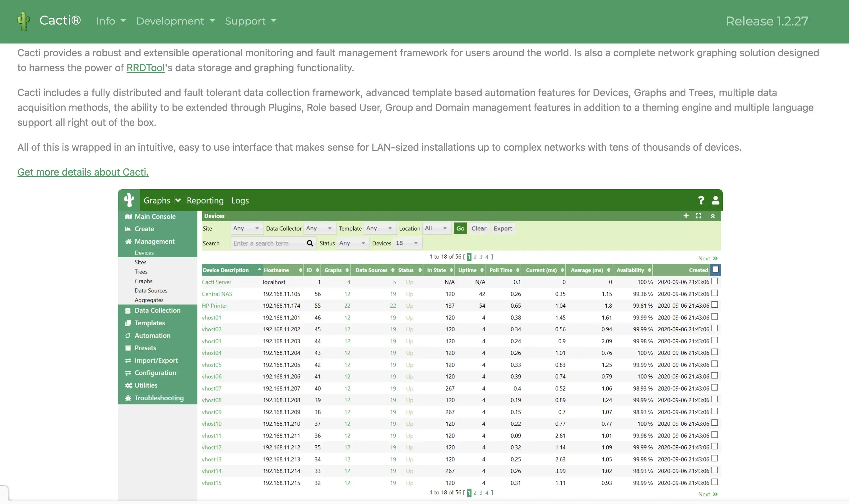Click the Export button

tap(503, 228)
